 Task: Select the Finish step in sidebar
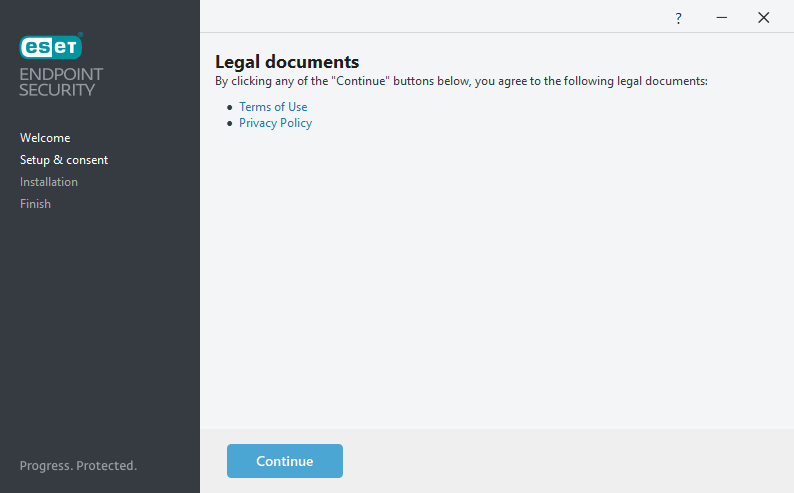(35, 203)
